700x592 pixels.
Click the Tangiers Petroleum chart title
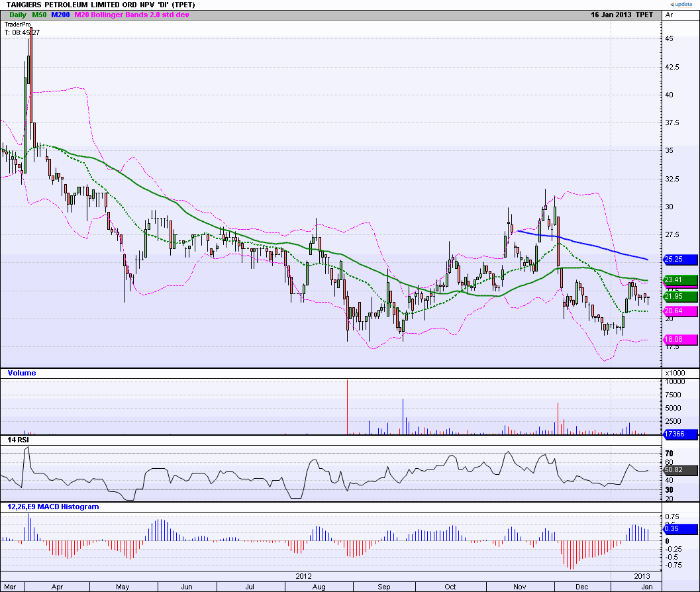click(x=98, y=5)
